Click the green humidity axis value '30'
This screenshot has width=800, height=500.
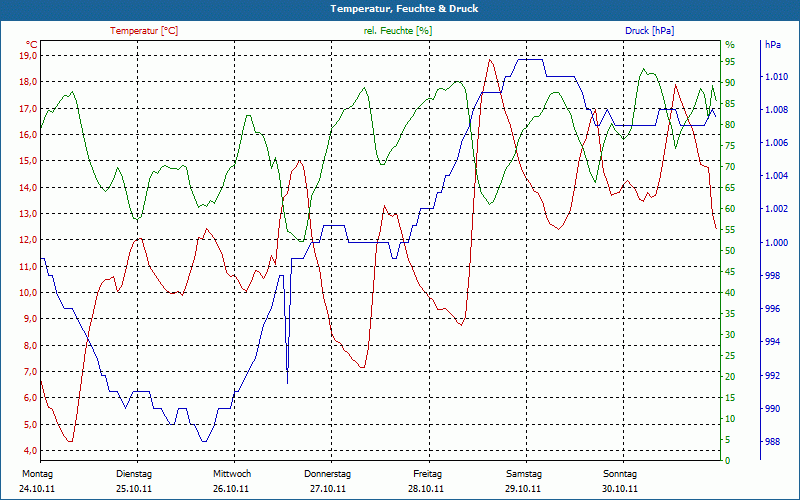coord(730,335)
